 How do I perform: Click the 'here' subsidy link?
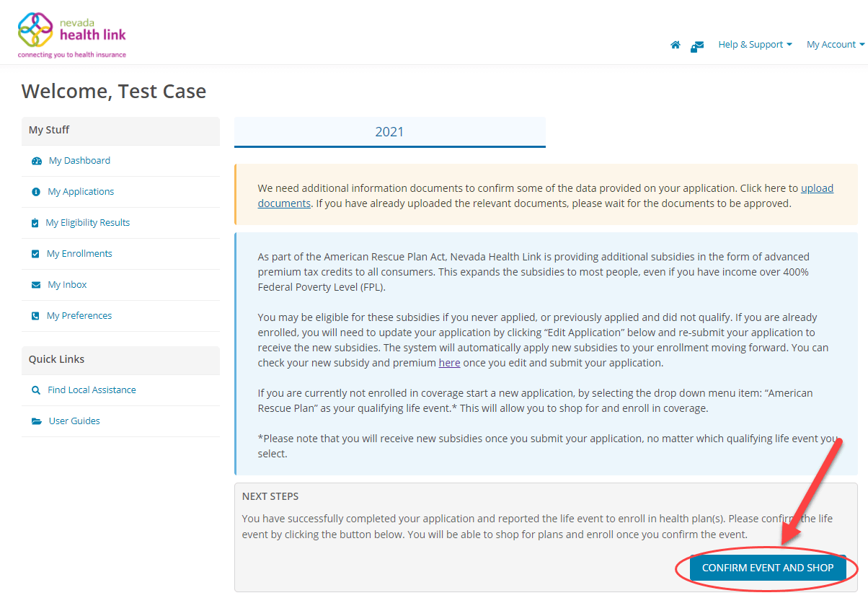449,363
